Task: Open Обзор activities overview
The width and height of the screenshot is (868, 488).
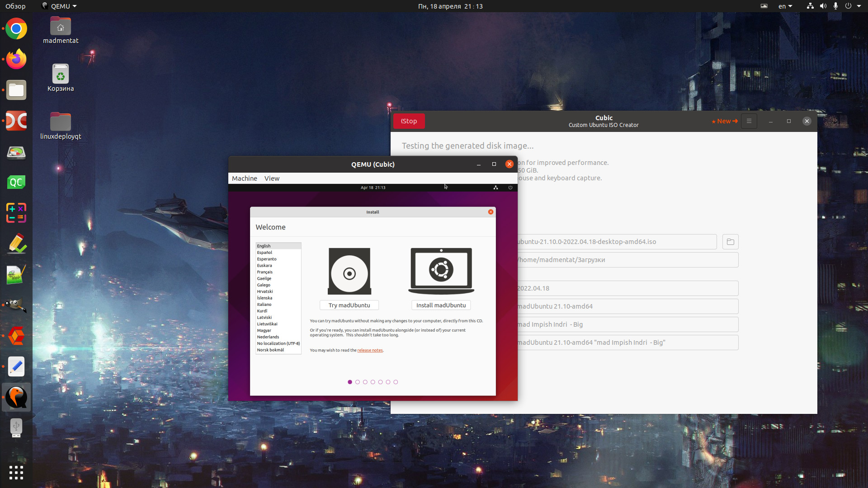Action: pos(15,6)
